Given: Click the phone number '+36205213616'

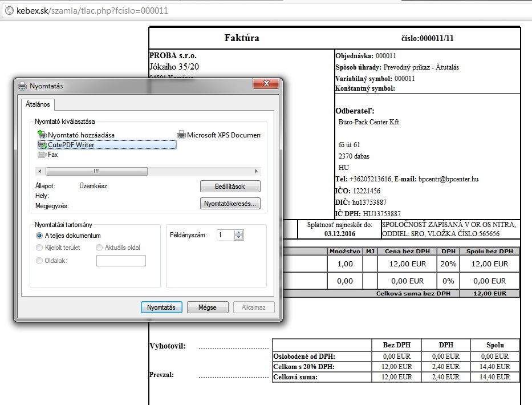Looking at the screenshot, I should [370, 179].
